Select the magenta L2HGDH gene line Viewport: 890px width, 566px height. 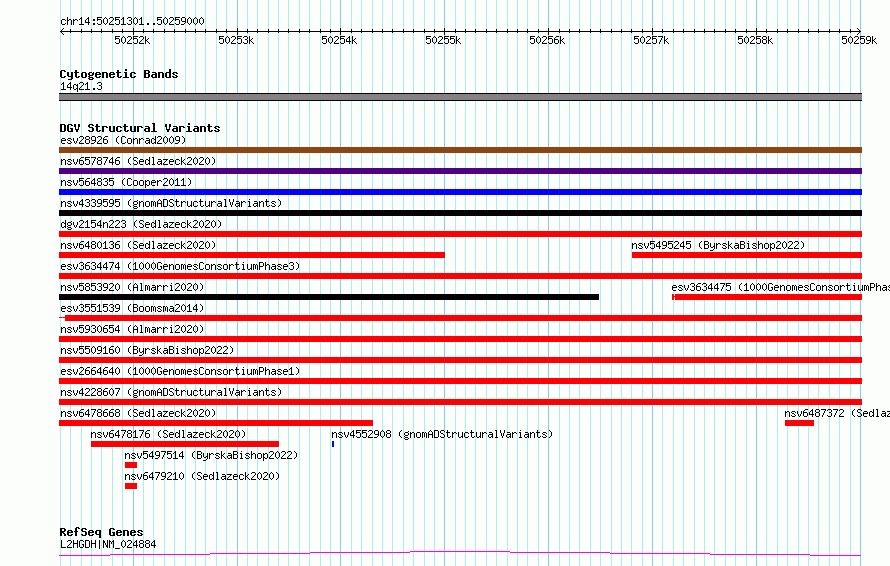pos(460,553)
